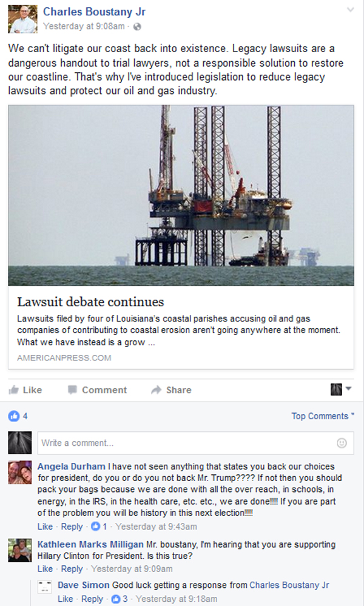Click like count icon on Dave Simon's reply
The width and height of the screenshot is (364, 606).
[115, 599]
